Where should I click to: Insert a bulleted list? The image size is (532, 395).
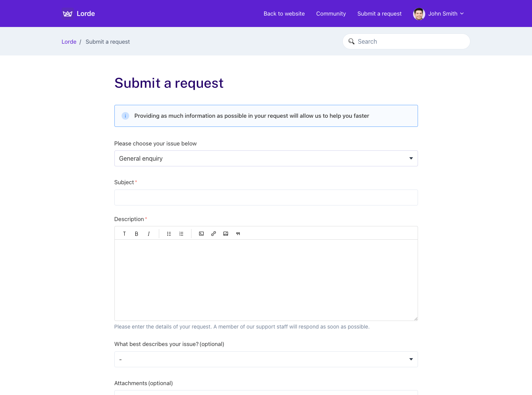click(x=169, y=234)
